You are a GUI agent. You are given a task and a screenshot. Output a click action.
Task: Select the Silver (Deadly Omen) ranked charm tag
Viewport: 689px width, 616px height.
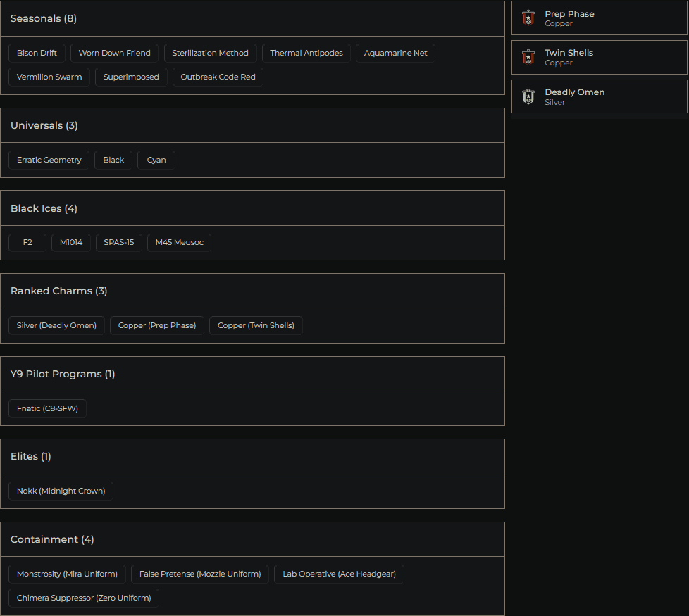[x=56, y=325]
